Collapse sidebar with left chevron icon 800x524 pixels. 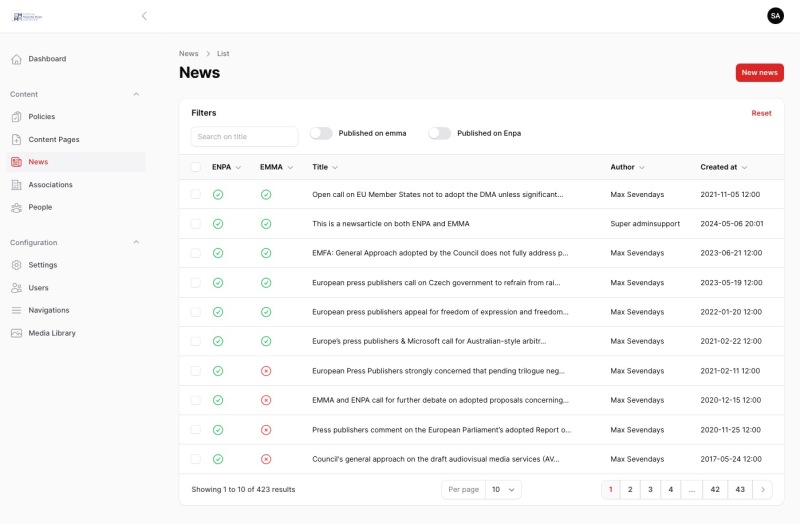coord(144,16)
